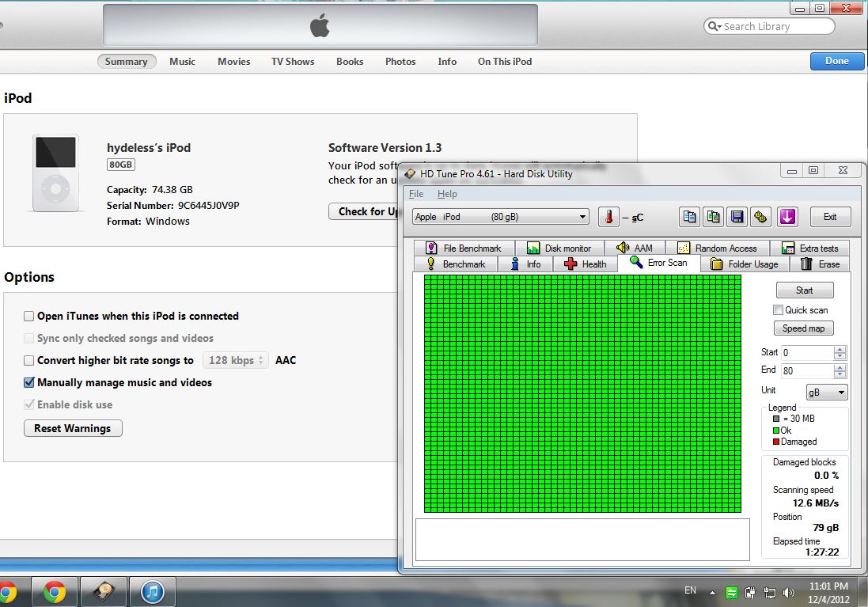Switch to the Benchmark tab
This screenshot has width=868, height=607.
[456, 264]
